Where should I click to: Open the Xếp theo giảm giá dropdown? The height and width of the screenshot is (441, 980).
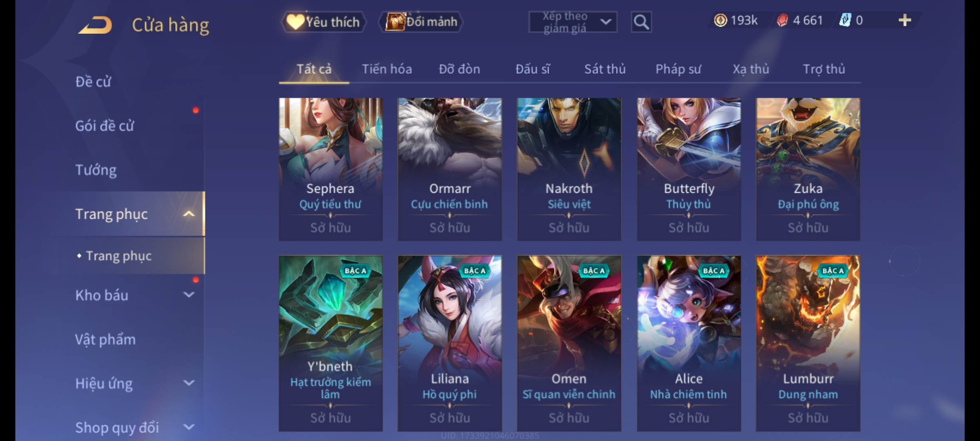pos(572,22)
